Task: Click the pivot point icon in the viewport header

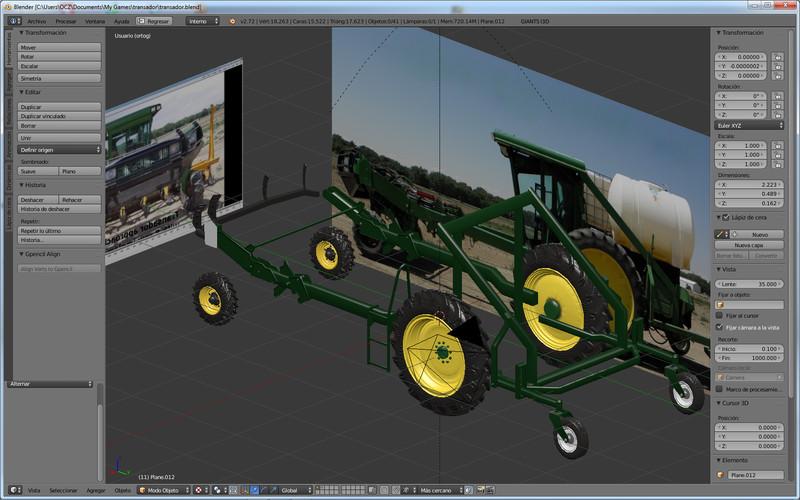Action: tap(215, 490)
